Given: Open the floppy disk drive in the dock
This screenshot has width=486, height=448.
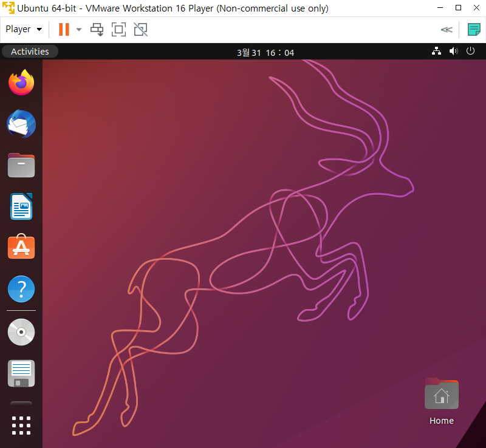Looking at the screenshot, I should (x=21, y=373).
